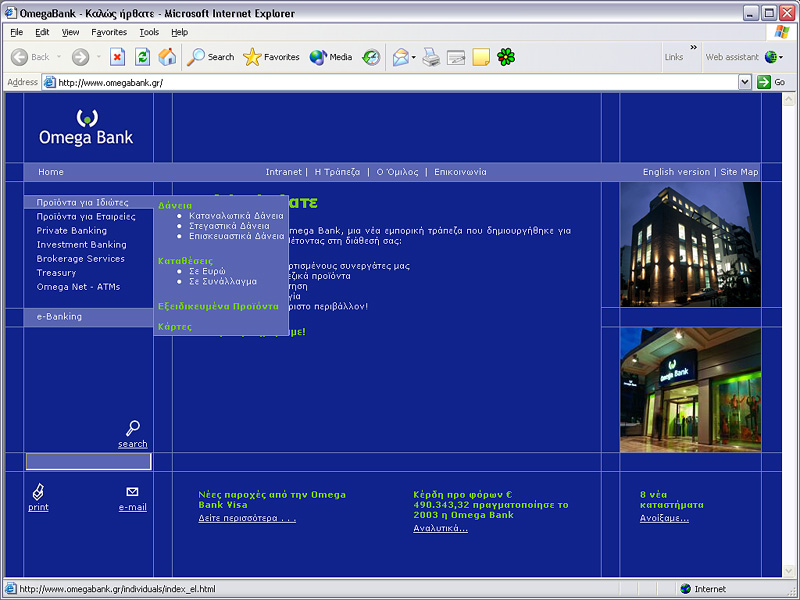Open the Edit menu
This screenshot has height=600, width=800.
click(x=42, y=32)
